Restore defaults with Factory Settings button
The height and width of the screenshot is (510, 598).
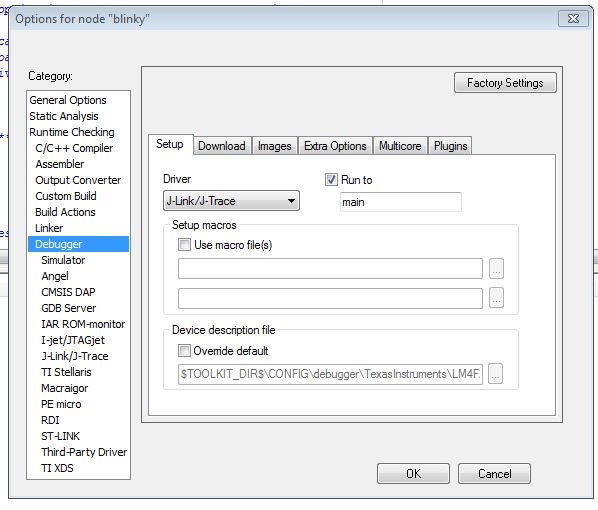tap(505, 83)
